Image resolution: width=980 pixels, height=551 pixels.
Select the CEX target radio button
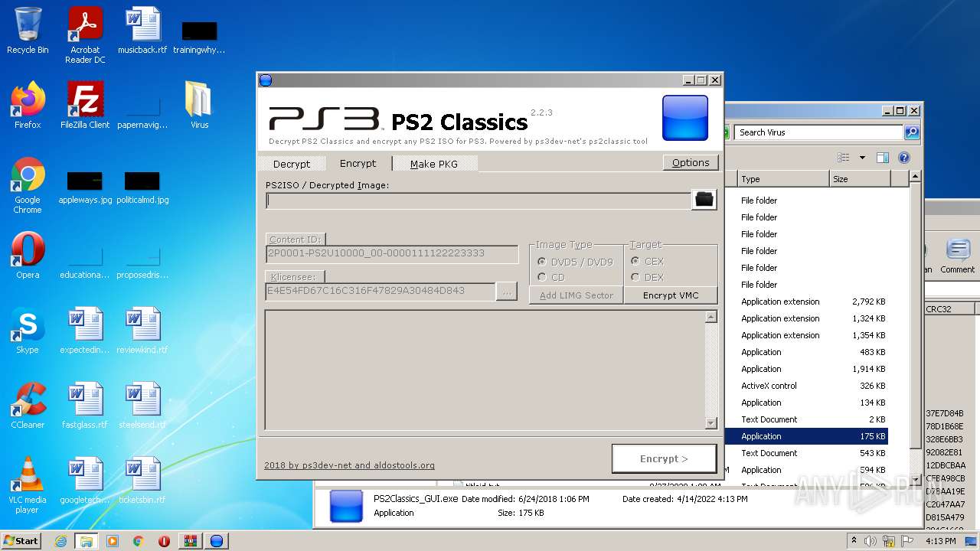(635, 262)
